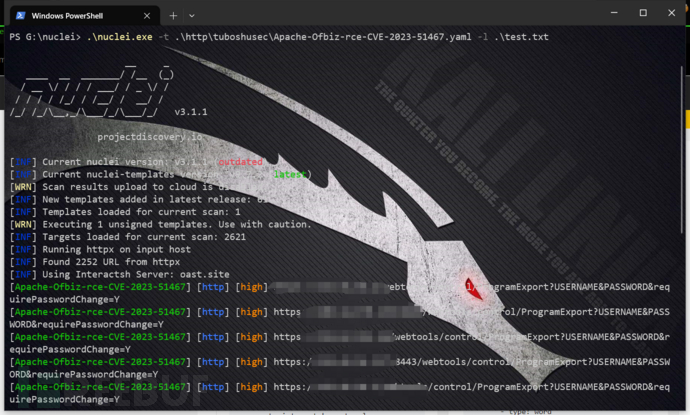
Task: Click 'Found 2252 URL from httpx' line
Action: pos(95,262)
